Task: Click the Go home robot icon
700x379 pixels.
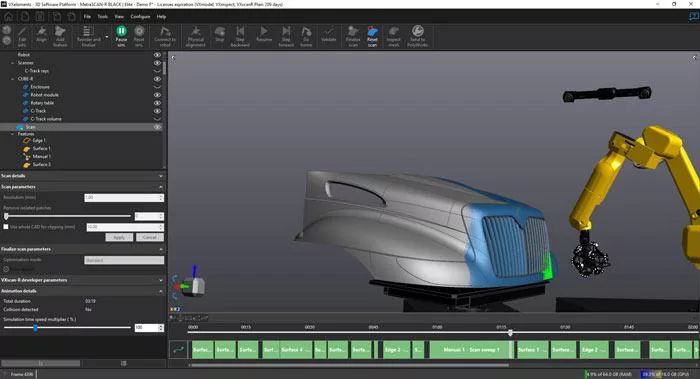Action: tap(306, 36)
